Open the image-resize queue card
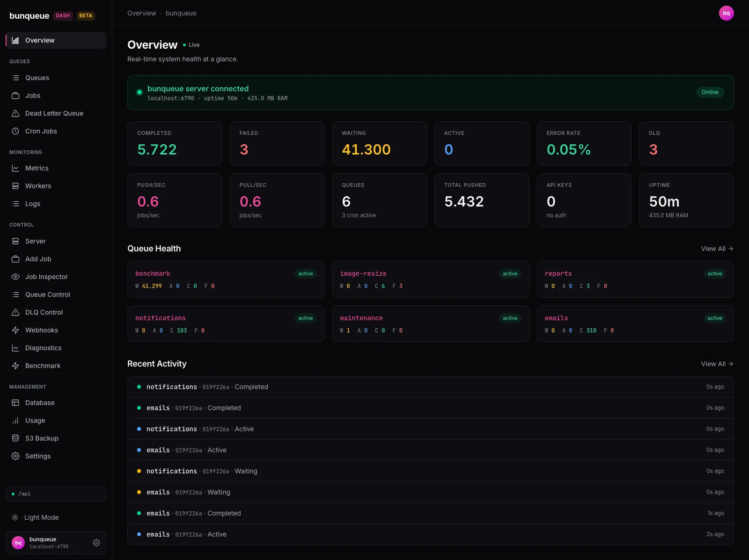Screen dimensions: 749x560 (x=430, y=279)
